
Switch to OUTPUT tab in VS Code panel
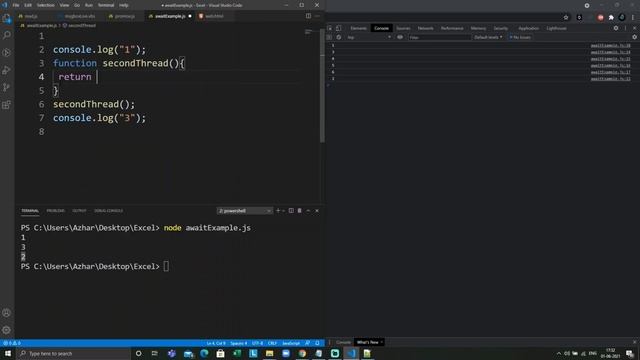pyautogui.click(x=79, y=211)
